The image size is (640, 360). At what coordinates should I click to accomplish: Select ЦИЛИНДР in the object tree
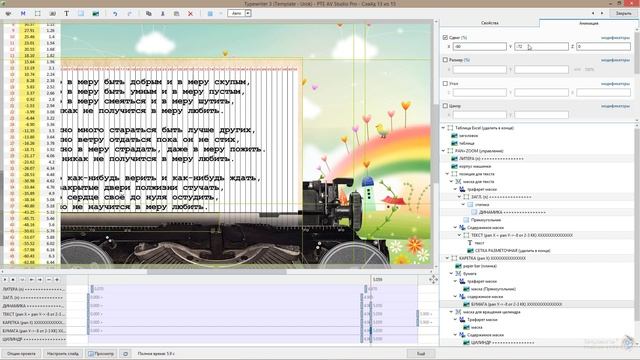click(x=502, y=342)
